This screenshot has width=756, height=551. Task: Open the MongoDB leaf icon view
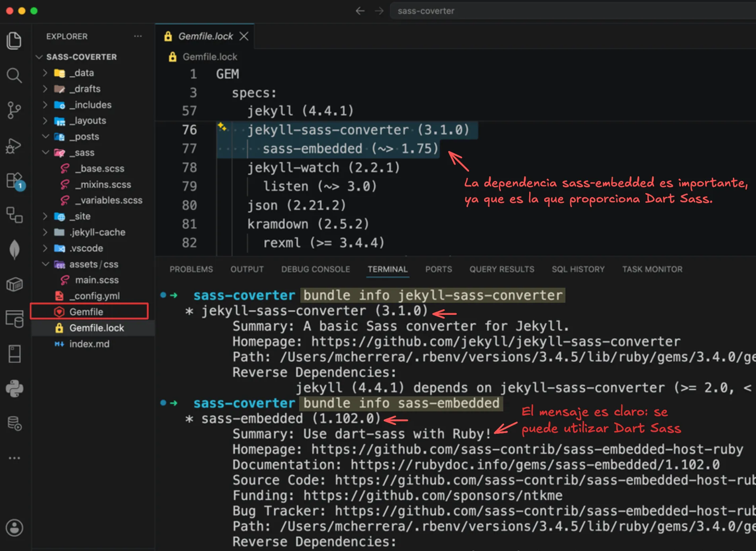pos(14,249)
